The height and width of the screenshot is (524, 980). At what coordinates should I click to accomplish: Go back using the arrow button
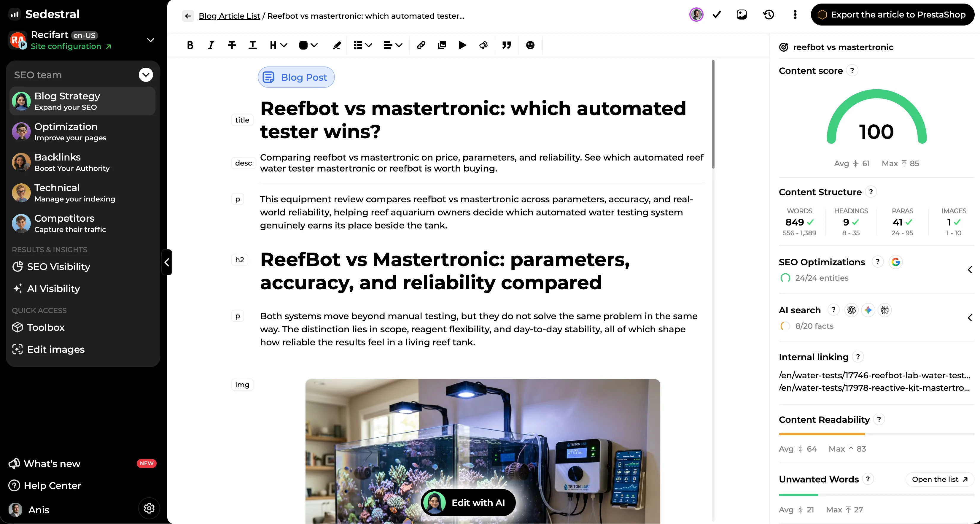[x=188, y=16]
